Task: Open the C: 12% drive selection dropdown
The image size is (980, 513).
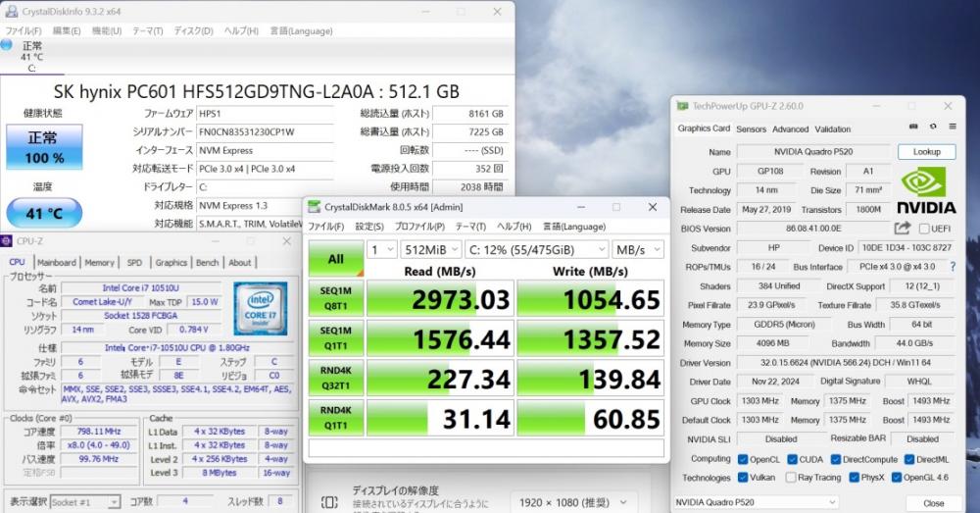Action: tap(537, 249)
